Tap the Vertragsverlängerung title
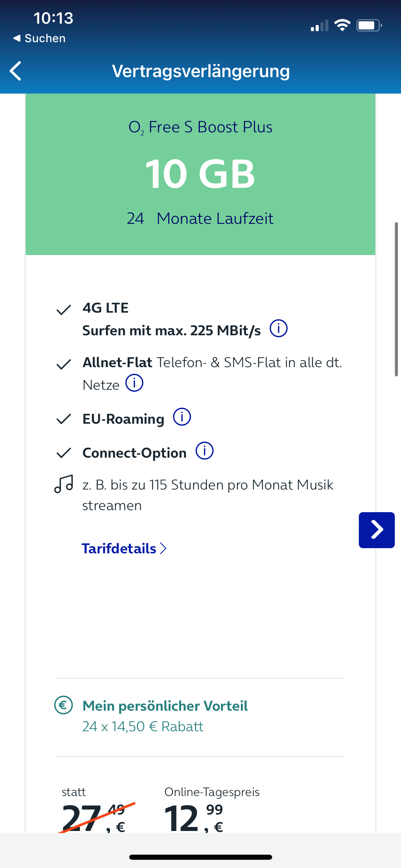Viewport: 401px width, 868px height. (x=201, y=71)
